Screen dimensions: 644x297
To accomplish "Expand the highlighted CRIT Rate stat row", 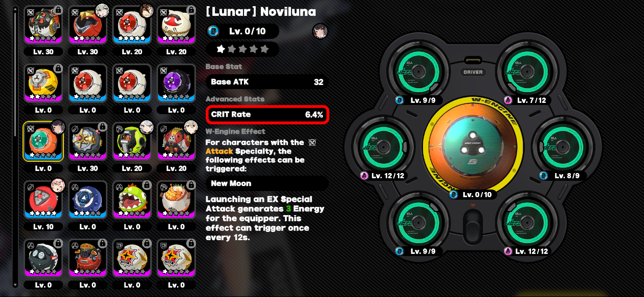I will click(267, 115).
